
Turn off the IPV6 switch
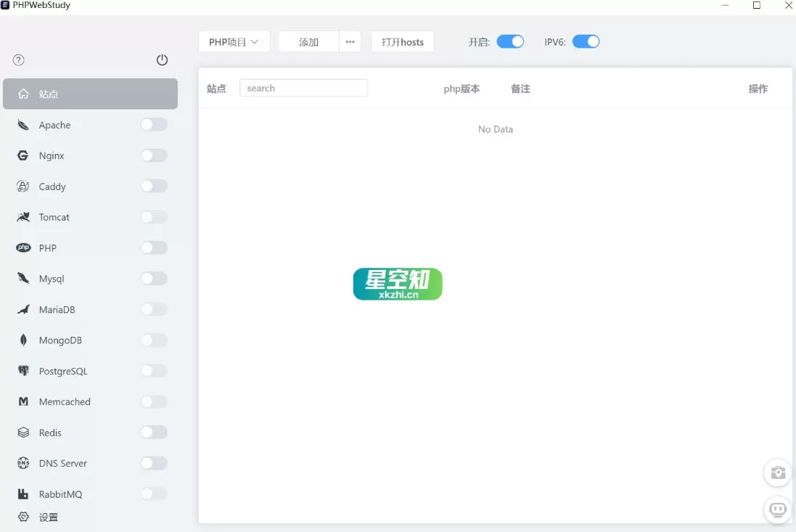(586, 41)
